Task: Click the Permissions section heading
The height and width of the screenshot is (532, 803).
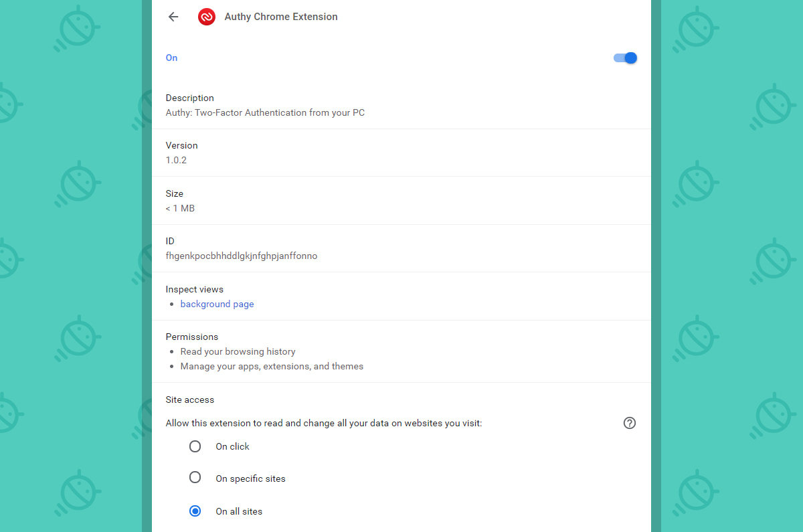Action: coord(192,337)
